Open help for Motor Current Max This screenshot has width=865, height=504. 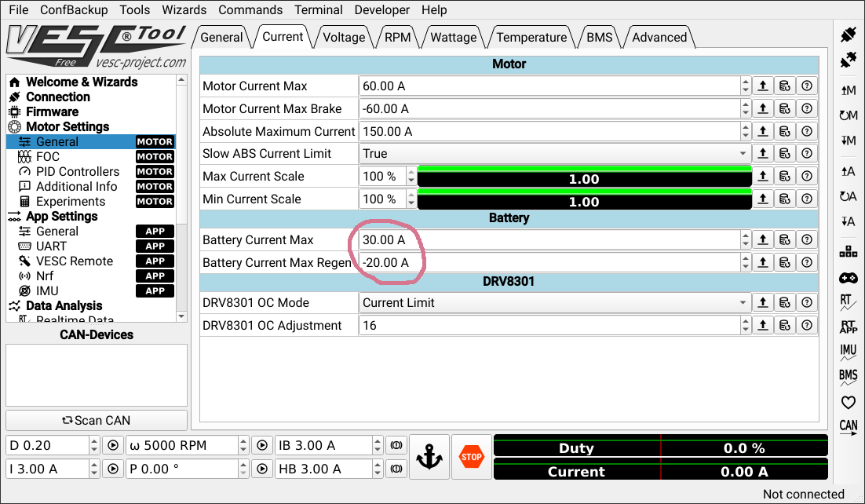tap(807, 86)
